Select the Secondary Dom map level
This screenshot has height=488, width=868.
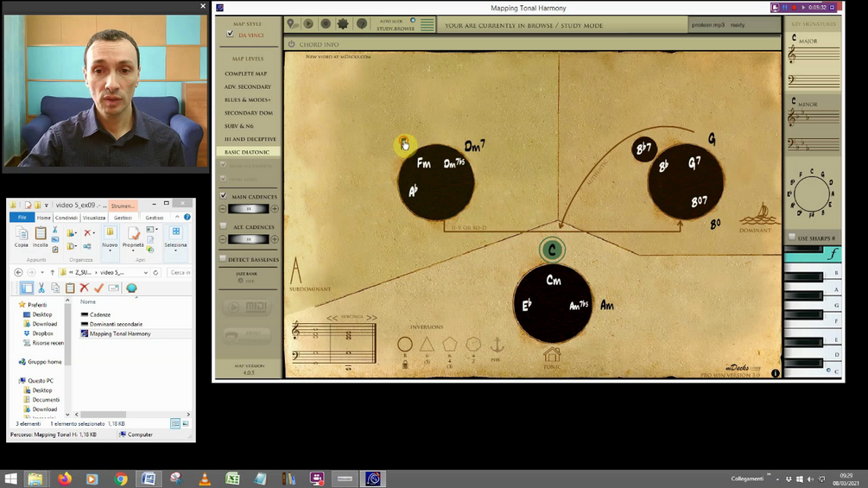pos(248,113)
